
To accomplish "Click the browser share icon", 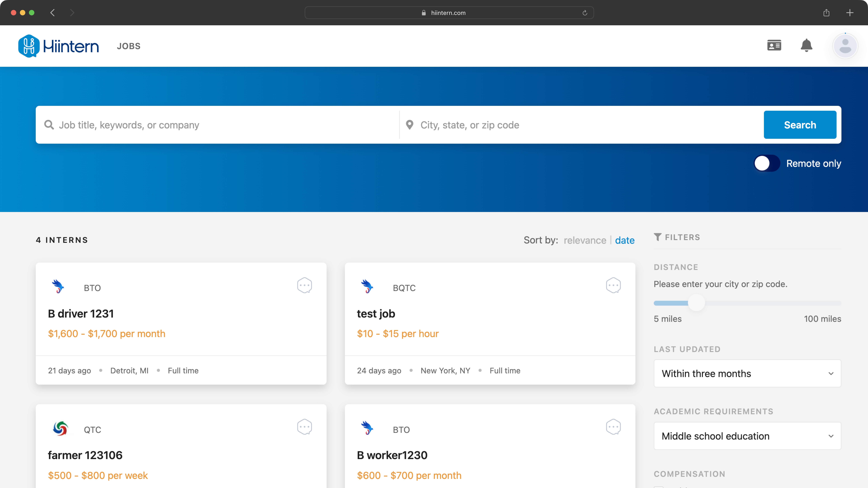I will coord(826,13).
